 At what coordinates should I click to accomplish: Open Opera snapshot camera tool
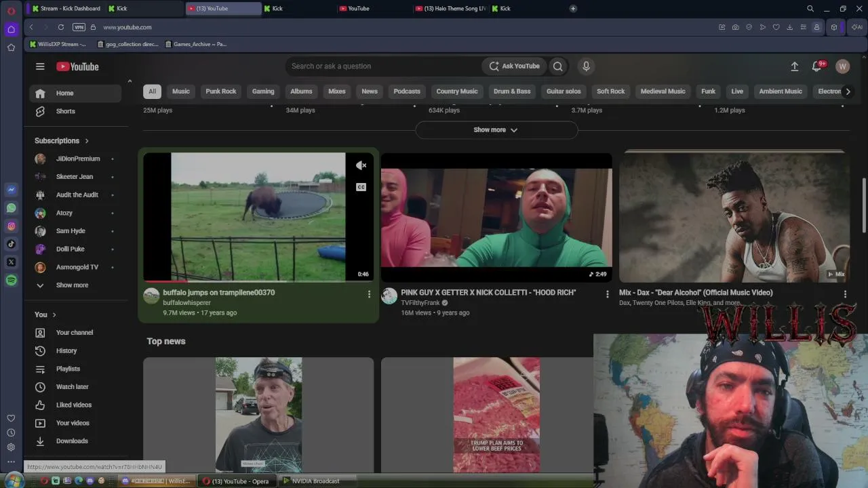(x=736, y=27)
